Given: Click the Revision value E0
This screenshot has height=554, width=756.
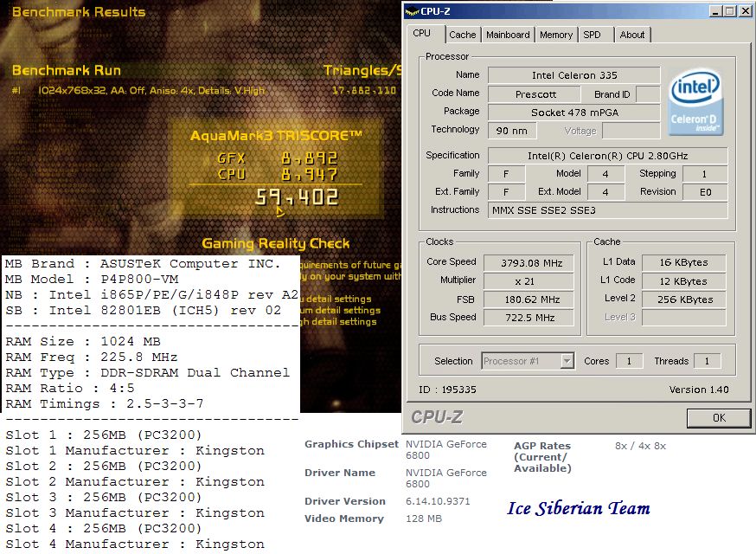Looking at the screenshot, I should (705, 192).
